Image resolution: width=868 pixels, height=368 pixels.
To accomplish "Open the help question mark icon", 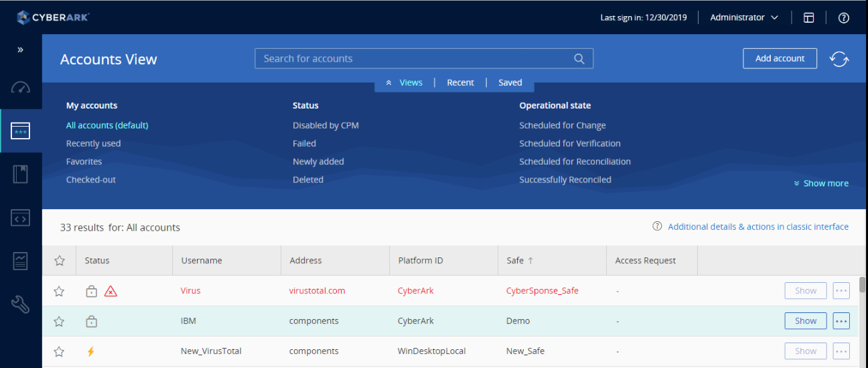I will 844,18.
